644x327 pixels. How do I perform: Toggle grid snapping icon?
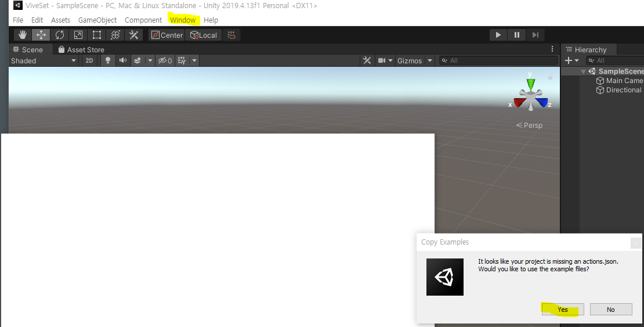[x=231, y=35]
